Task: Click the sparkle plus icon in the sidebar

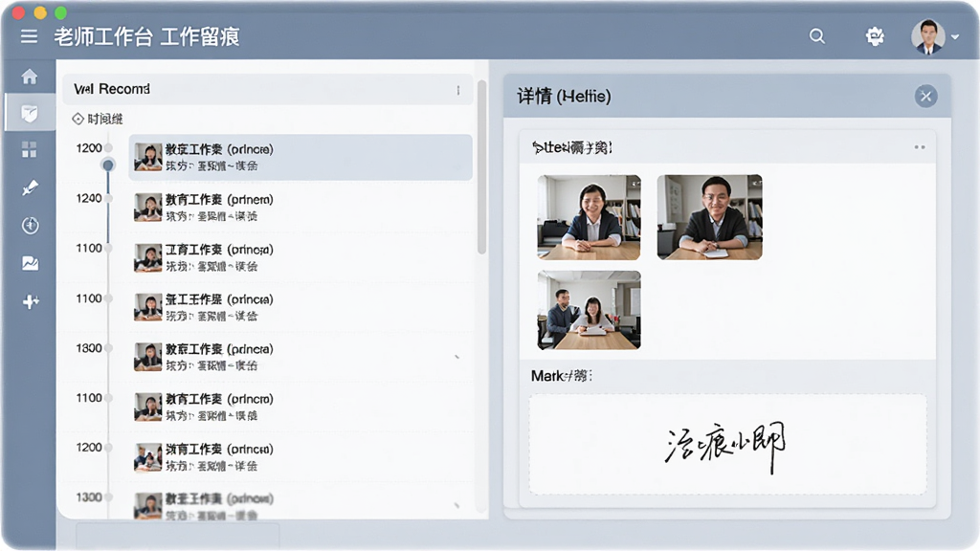Action: [31, 301]
